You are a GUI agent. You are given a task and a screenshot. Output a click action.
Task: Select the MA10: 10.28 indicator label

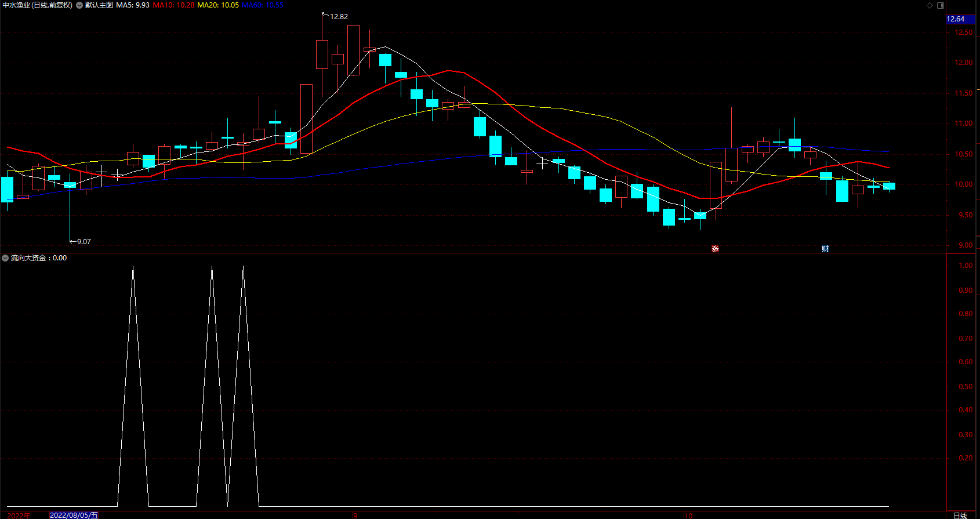point(173,5)
